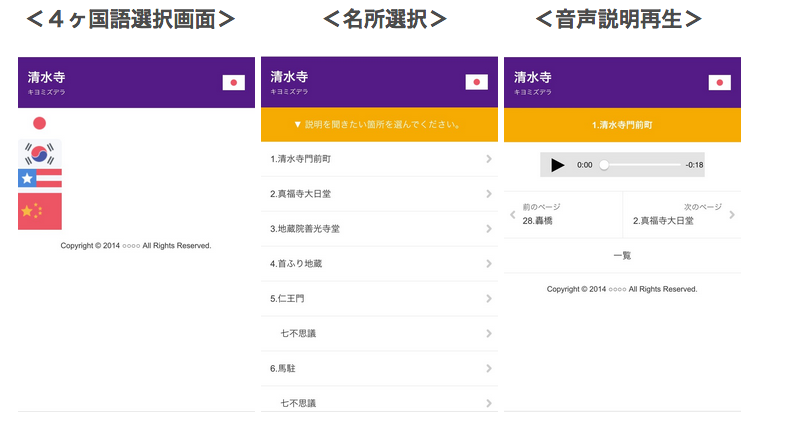Click the yellow 1.清水寺門前町 title bar
Image resolution: width=800 pixels, height=423 pixels.
tap(621, 125)
